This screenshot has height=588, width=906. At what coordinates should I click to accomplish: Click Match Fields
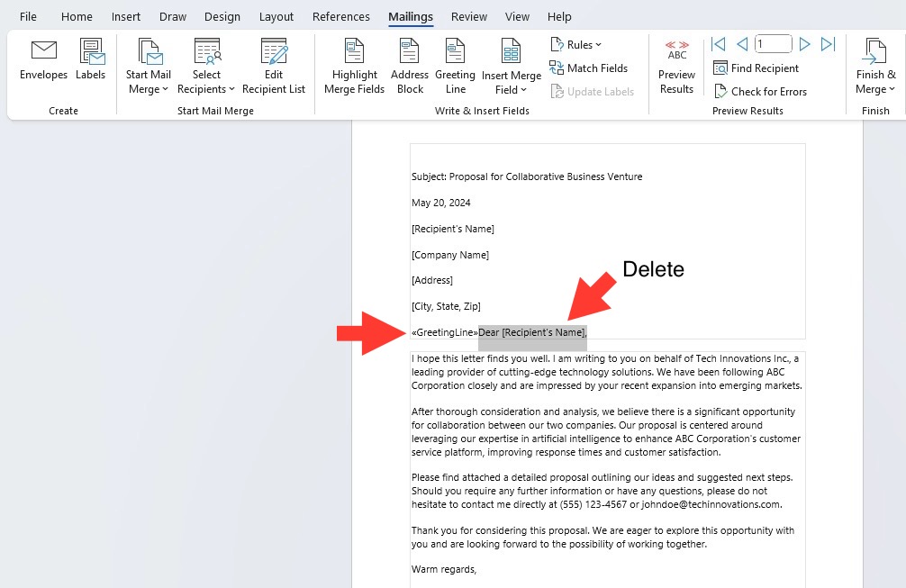tap(589, 68)
